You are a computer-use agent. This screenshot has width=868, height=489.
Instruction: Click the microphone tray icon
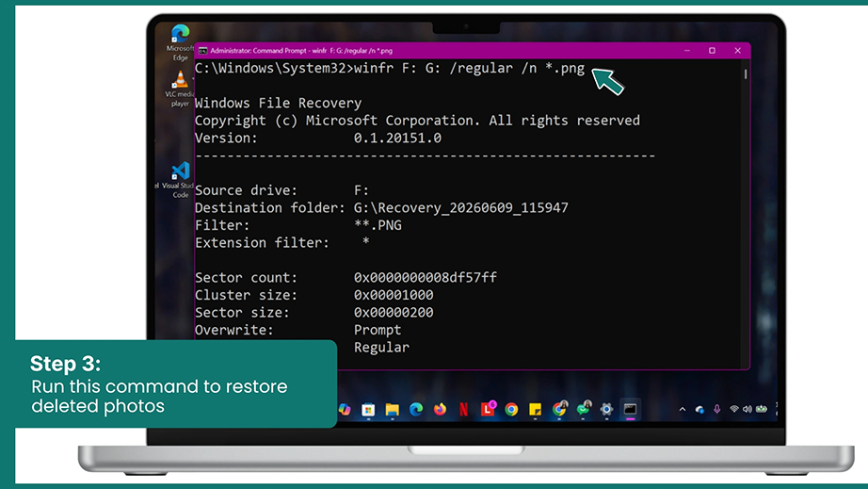coord(716,409)
